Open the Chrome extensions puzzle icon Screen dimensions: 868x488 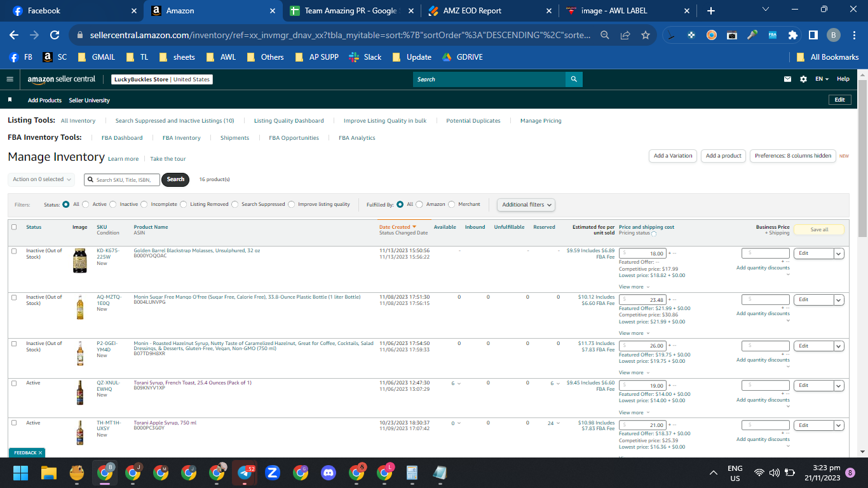(x=792, y=35)
